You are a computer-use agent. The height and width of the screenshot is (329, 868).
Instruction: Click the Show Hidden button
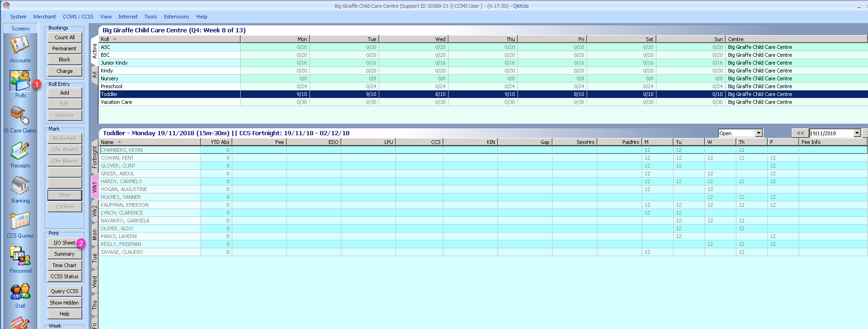(x=64, y=303)
